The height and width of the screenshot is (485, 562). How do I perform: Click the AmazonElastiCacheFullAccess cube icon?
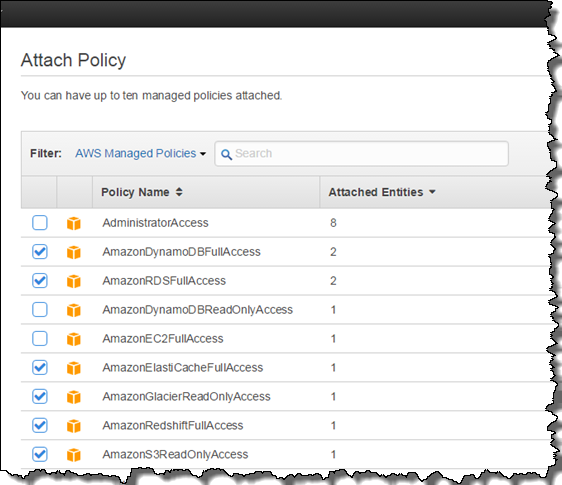coord(74,368)
